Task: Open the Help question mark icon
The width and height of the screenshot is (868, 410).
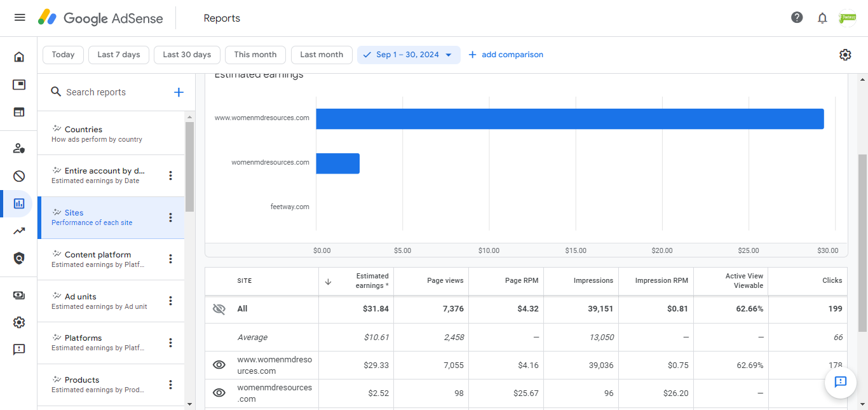Action: click(x=797, y=18)
